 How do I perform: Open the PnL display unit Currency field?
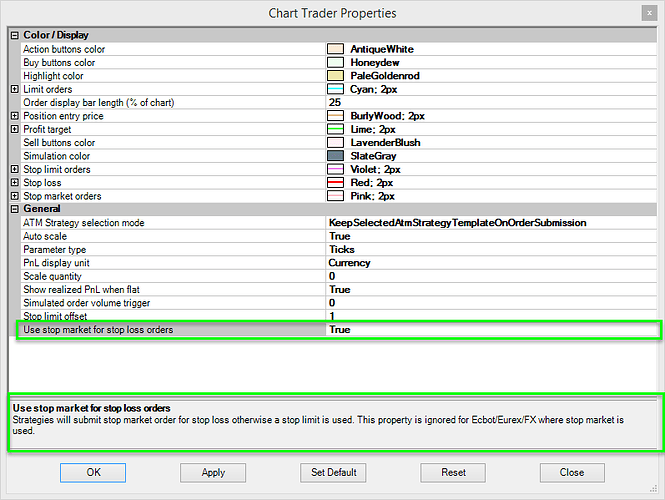490,263
